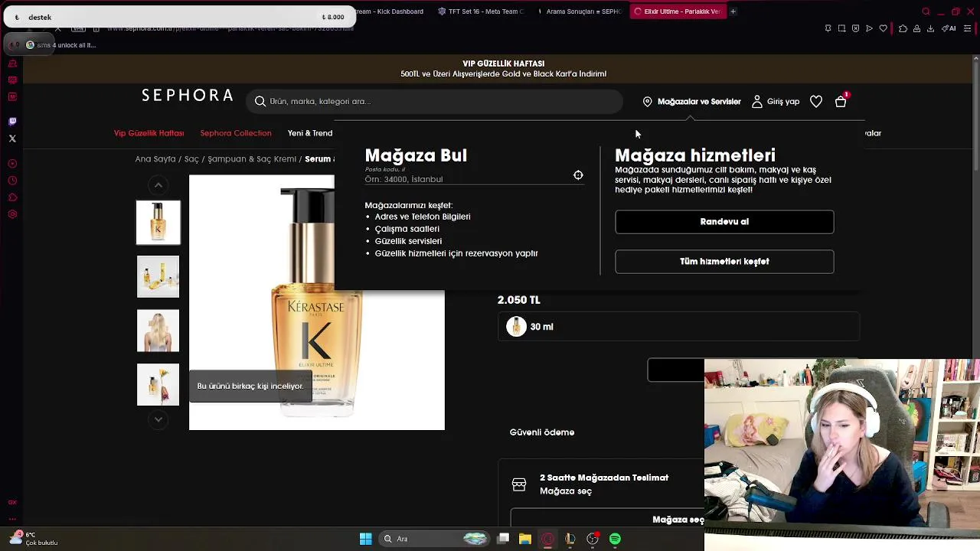Click the Windows taskbar Ara search box
This screenshot has width=980, height=551.
pos(434,539)
